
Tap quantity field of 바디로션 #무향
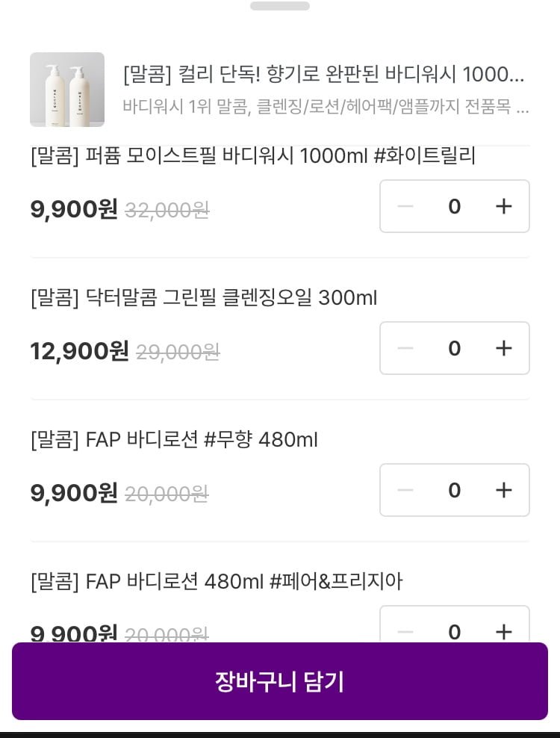[455, 490]
